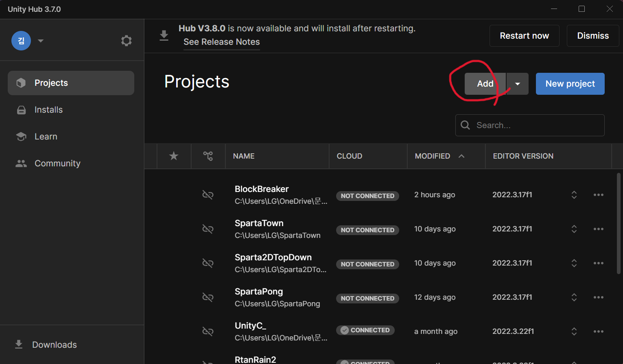The width and height of the screenshot is (623, 364).
Task: Open the Community section
Action: click(x=71, y=163)
